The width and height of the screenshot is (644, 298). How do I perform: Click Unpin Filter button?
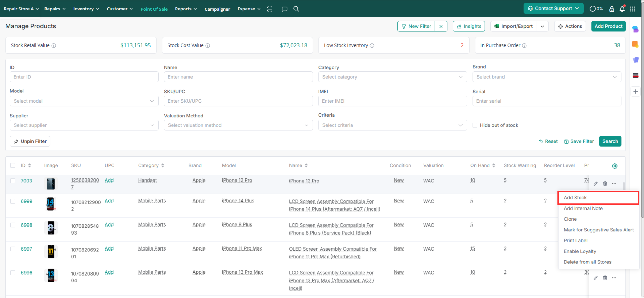30,141
